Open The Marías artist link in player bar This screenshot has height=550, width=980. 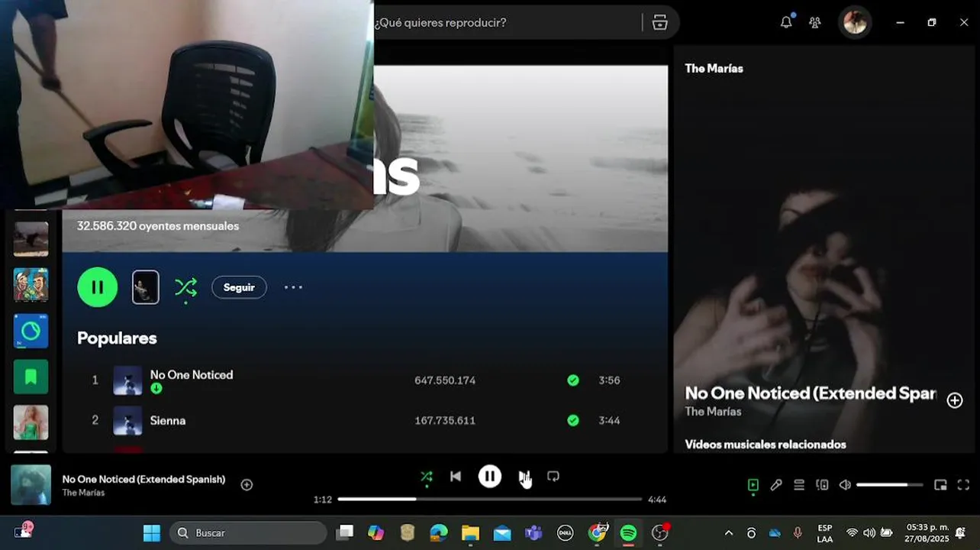(84, 493)
